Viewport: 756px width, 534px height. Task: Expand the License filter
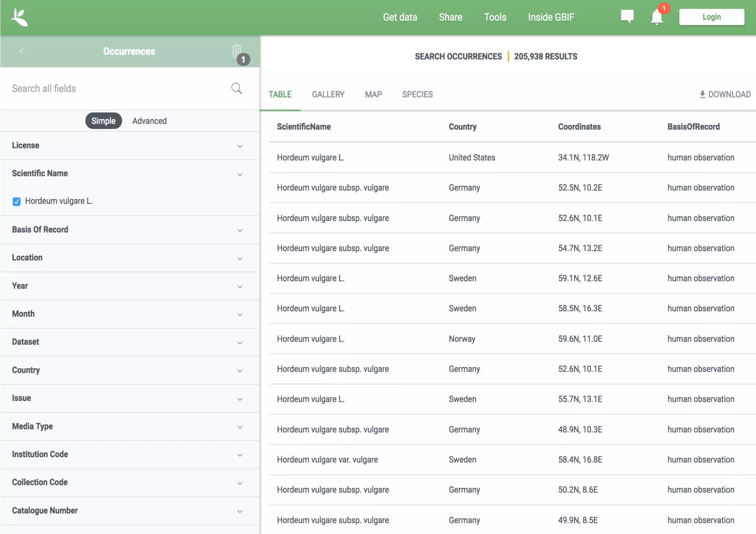click(240, 146)
